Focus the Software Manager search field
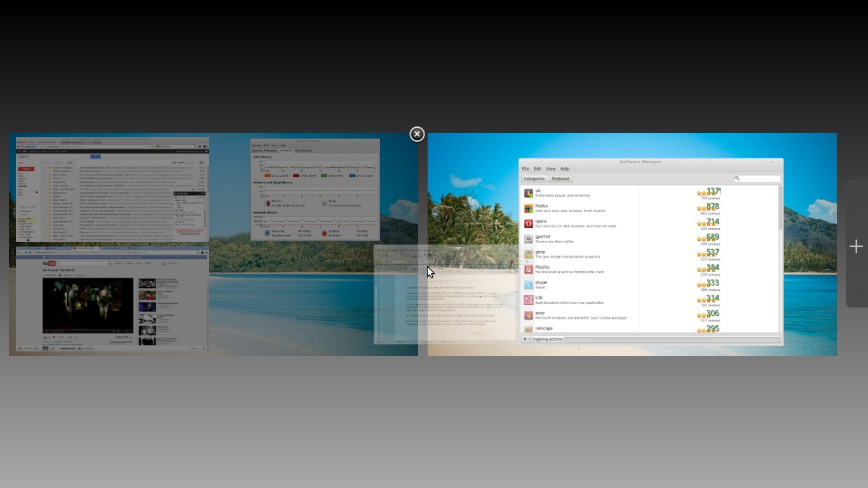 (759, 179)
